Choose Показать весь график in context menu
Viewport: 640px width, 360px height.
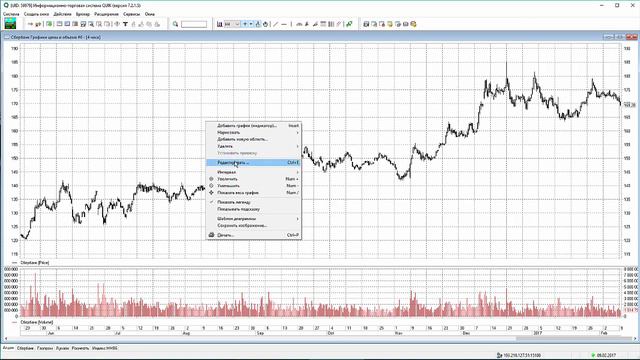(254, 193)
